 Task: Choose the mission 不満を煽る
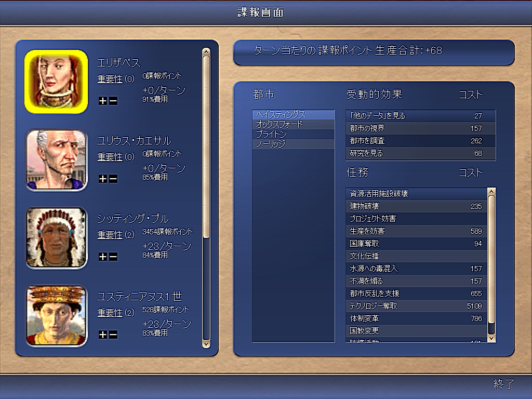tap(417, 281)
